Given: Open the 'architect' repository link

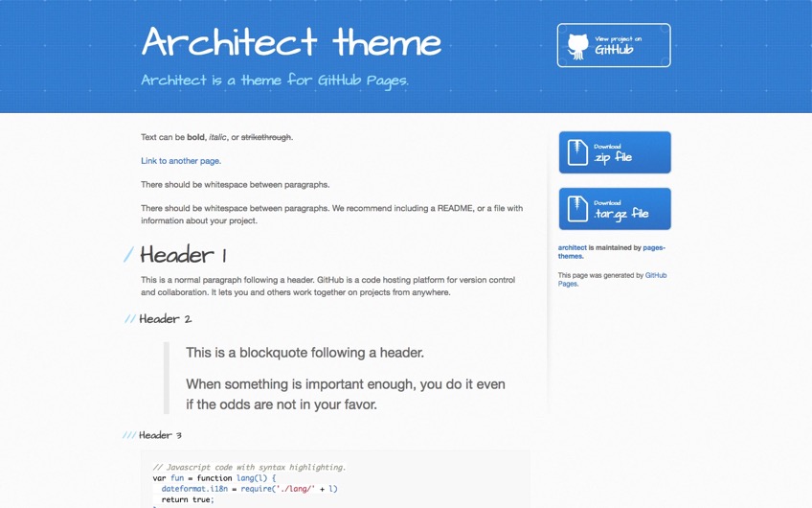Looking at the screenshot, I should coord(572,247).
